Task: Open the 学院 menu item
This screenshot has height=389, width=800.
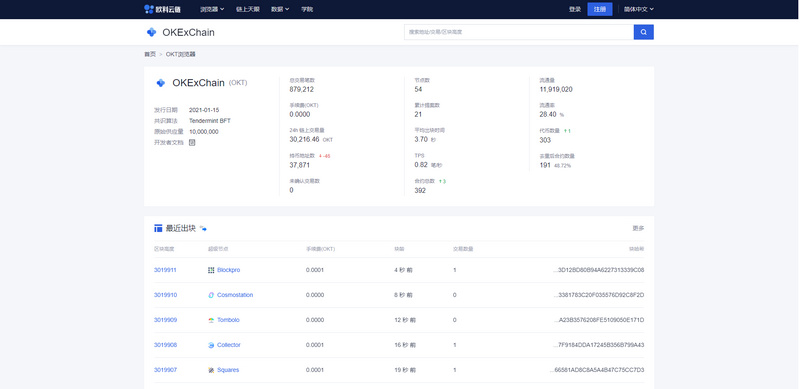Action: [307, 9]
